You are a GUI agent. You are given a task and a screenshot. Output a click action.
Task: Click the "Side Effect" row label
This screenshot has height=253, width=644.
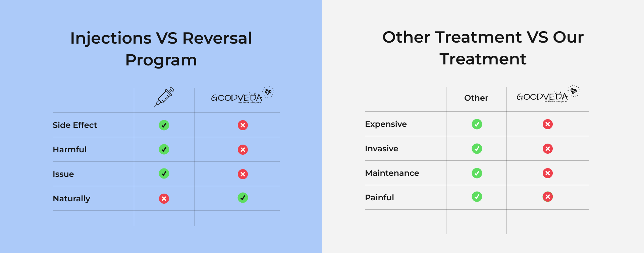pyautogui.click(x=75, y=125)
